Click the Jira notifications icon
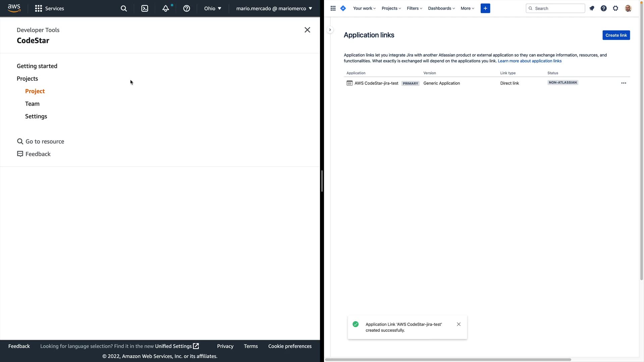644x362 pixels. tap(592, 8)
